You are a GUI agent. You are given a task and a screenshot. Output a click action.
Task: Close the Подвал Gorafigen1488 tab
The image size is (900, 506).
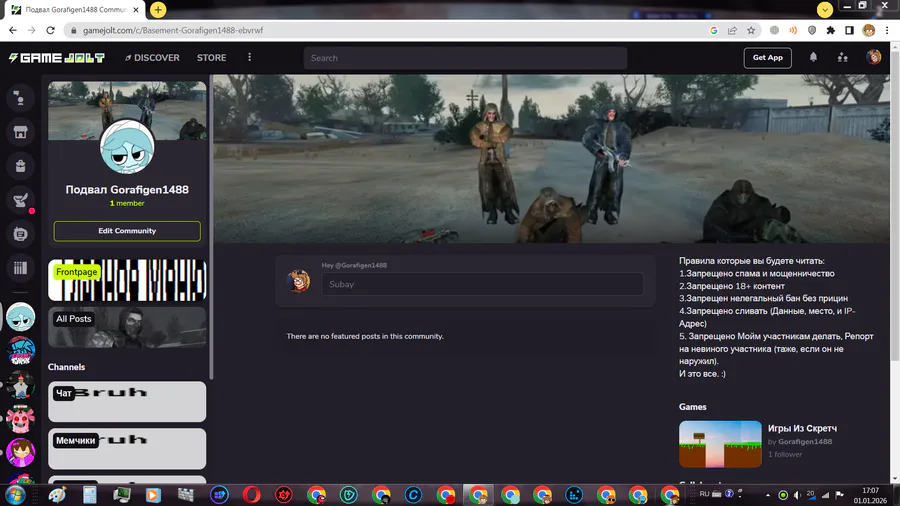click(136, 10)
